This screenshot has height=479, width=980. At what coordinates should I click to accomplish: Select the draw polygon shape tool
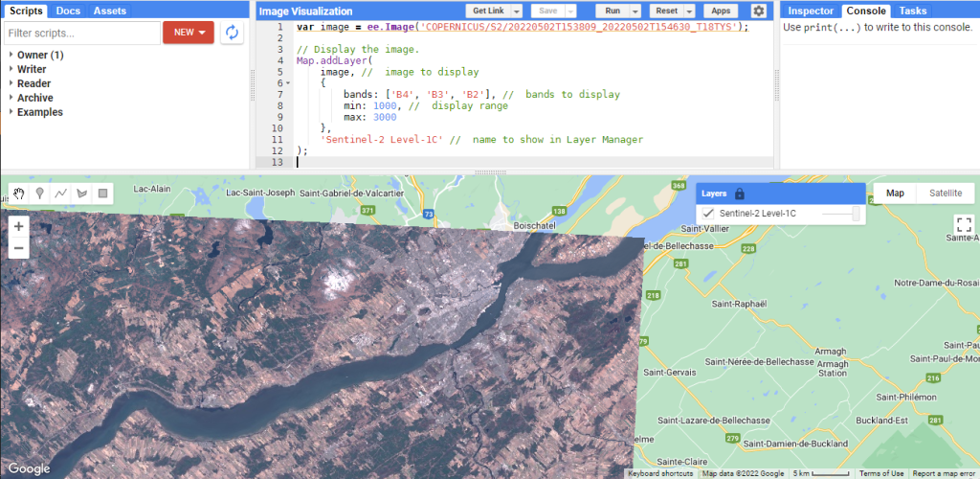(x=82, y=194)
